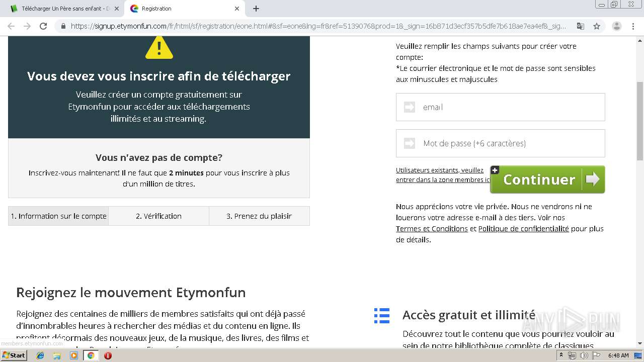Select the Registration tab
The height and width of the screenshot is (362, 644).
(184, 9)
